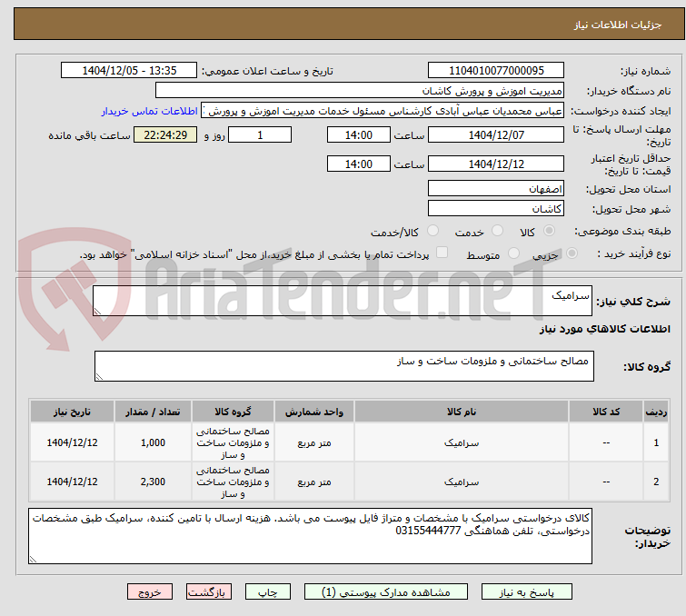The width and height of the screenshot is (686, 616).
Task: Click the ردیف column header
Action: point(656,412)
